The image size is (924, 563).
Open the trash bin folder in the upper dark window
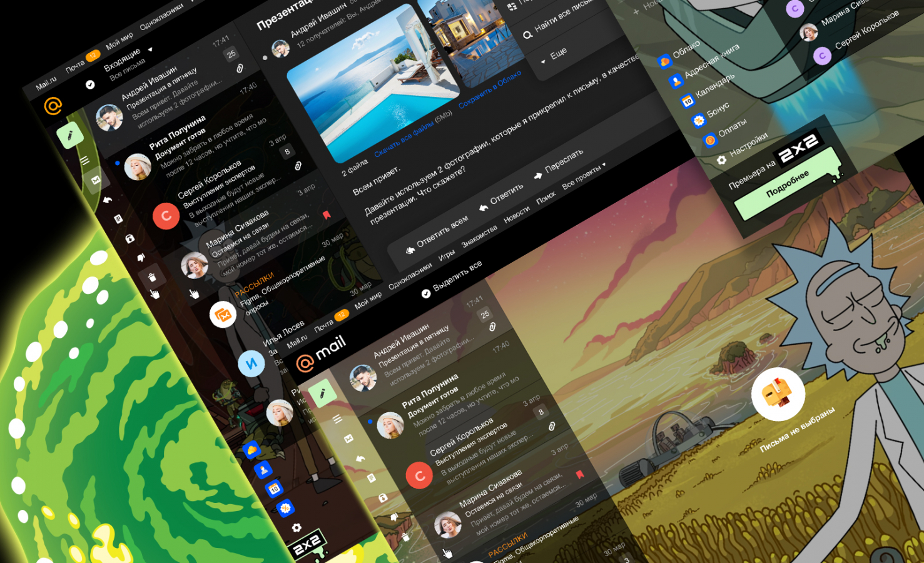coord(152,276)
